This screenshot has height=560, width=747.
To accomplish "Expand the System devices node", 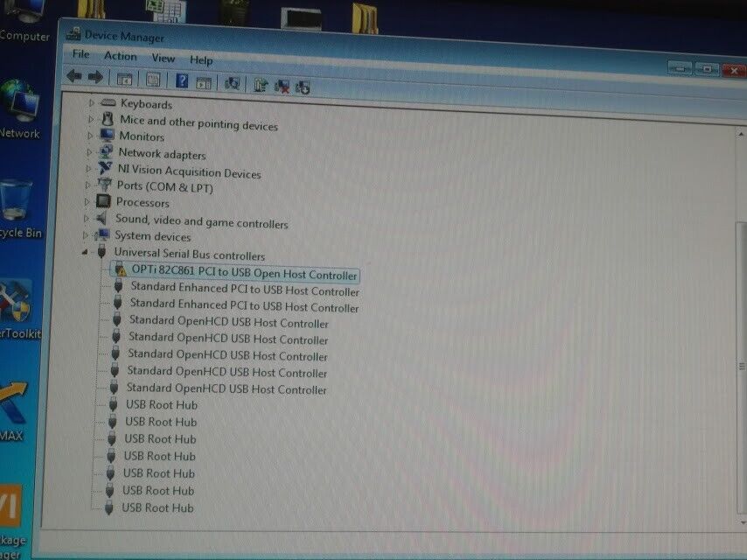I will [x=85, y=235].
